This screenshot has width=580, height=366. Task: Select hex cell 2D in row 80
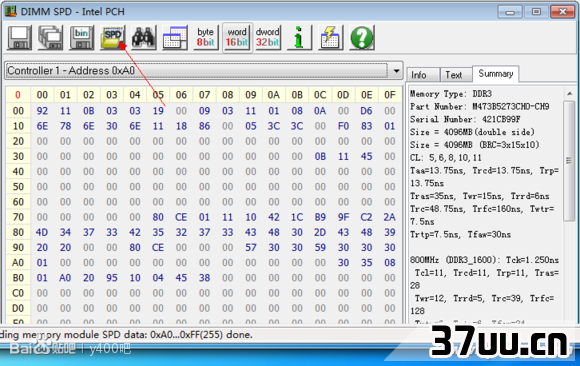tap(320, 232)
